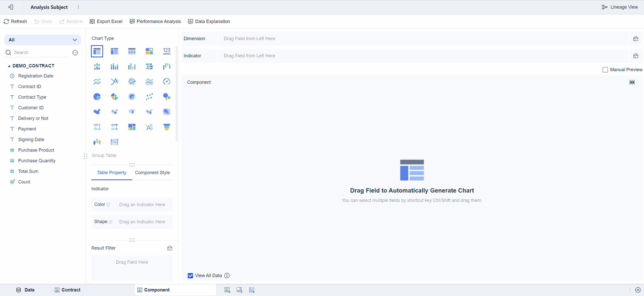Enable Manual Preview mode

click(605, 70)
